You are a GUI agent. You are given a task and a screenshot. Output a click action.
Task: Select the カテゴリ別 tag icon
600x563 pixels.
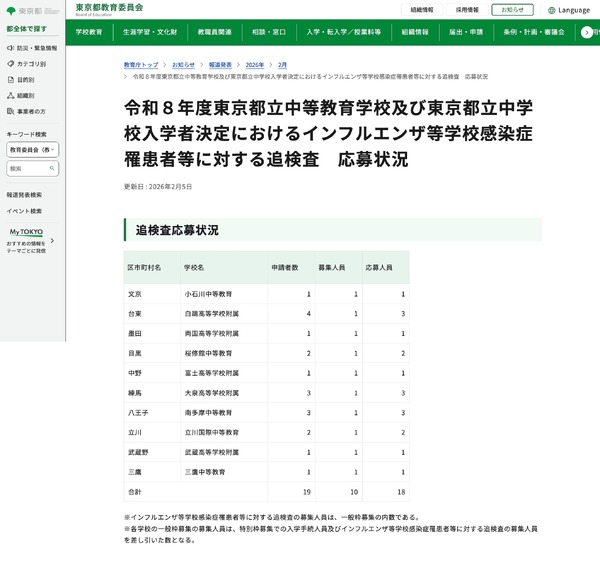(x=10, y=64)
